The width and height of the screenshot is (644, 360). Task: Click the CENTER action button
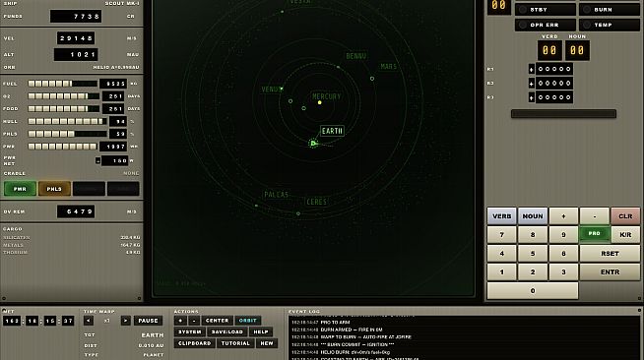tap(217, 321)
